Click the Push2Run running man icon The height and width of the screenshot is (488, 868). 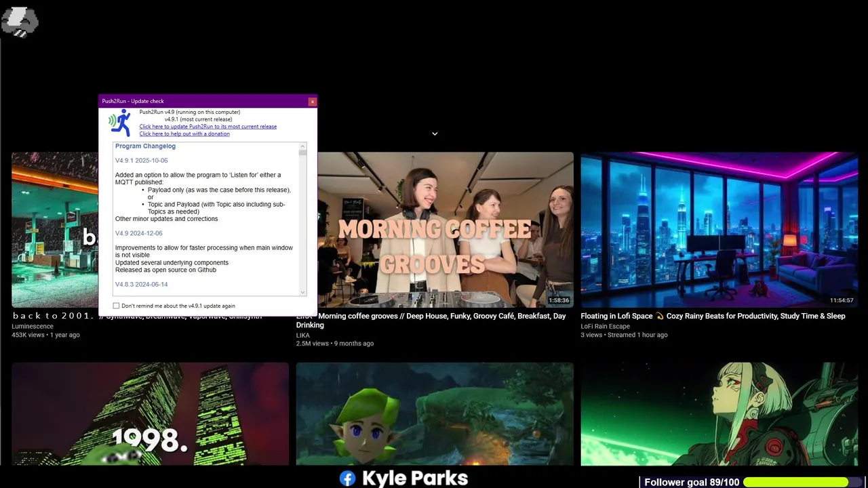point(121,123)
